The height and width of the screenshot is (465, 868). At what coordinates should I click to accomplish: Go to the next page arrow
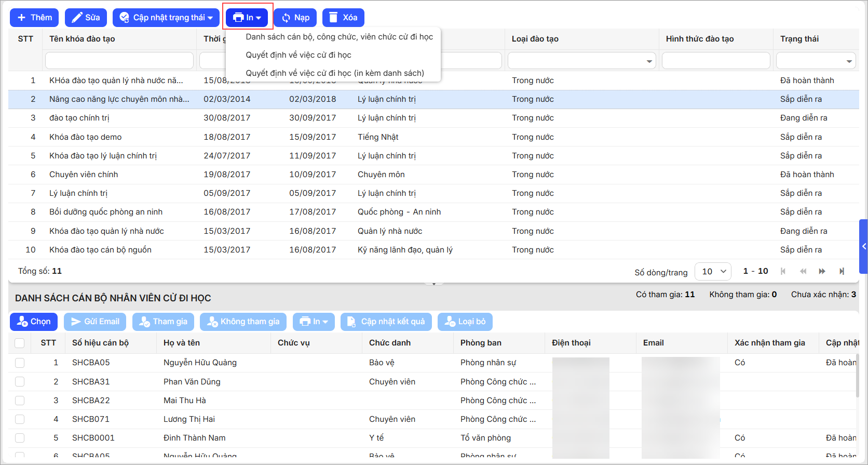[822, 271]
